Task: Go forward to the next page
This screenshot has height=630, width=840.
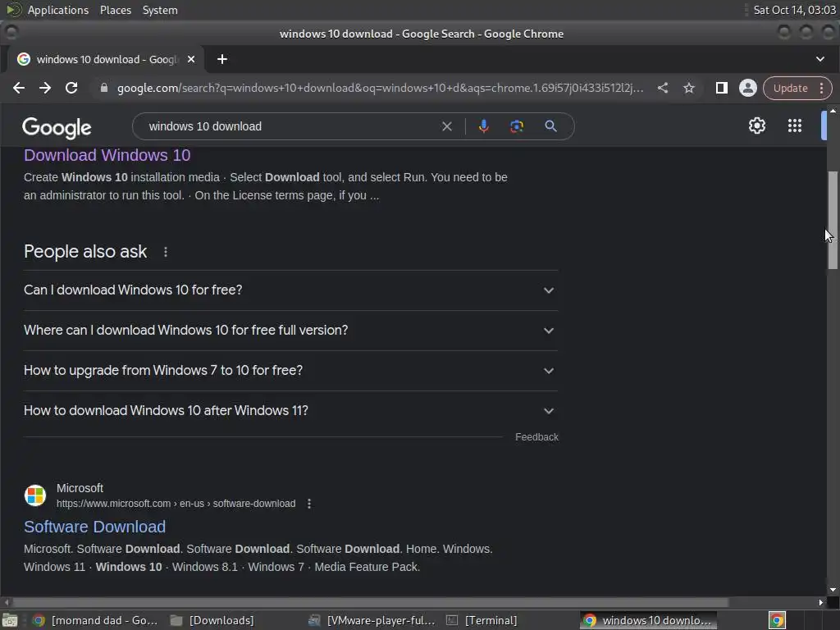Action: [45, 88]
